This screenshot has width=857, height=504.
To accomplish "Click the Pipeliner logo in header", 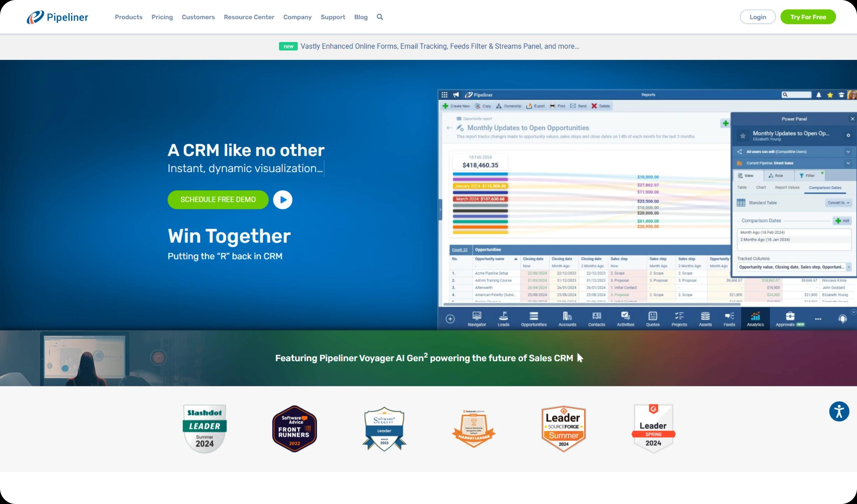I will pyautogui.click(x=57, y=17).
